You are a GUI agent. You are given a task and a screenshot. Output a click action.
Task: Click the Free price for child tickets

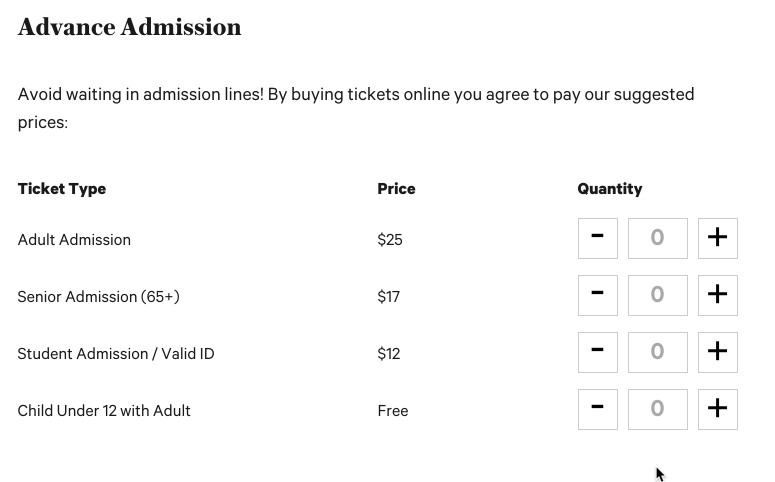tap(393, 411)
